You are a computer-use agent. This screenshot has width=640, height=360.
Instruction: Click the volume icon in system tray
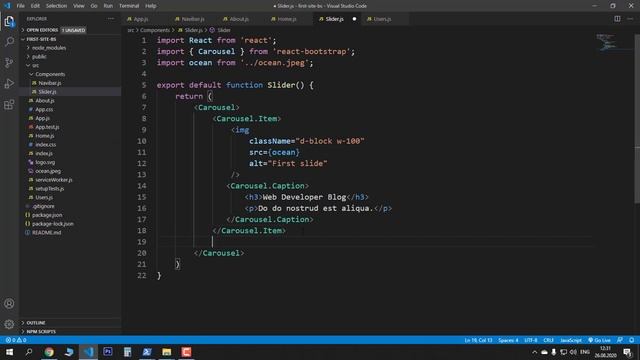(573, 352)
